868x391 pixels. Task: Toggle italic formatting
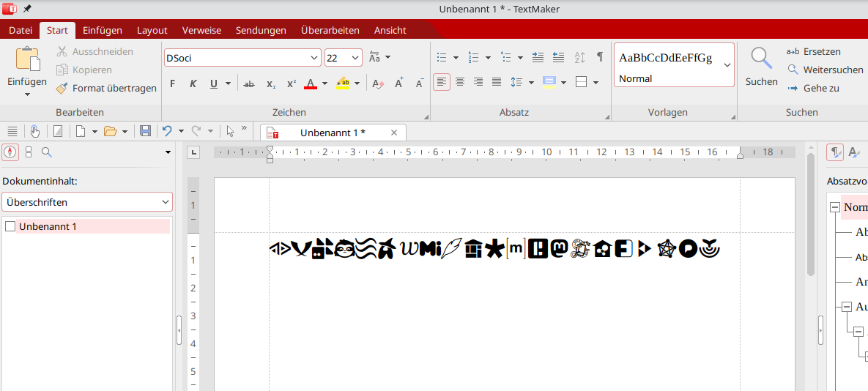tap(193, 83)
